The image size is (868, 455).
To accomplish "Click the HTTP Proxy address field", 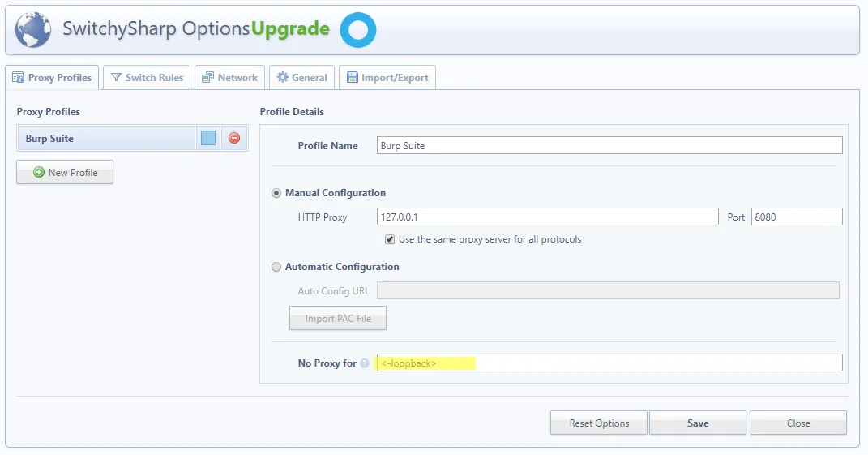I will 548,217.
